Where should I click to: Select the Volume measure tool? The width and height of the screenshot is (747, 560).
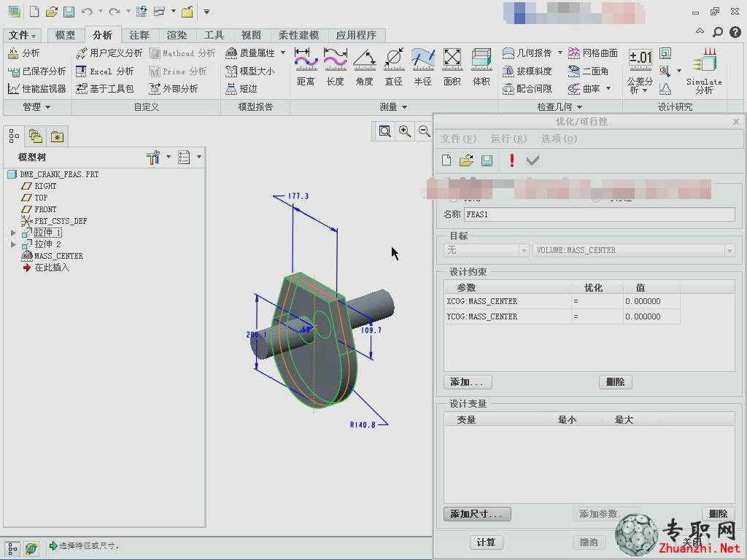coord(481,67)
